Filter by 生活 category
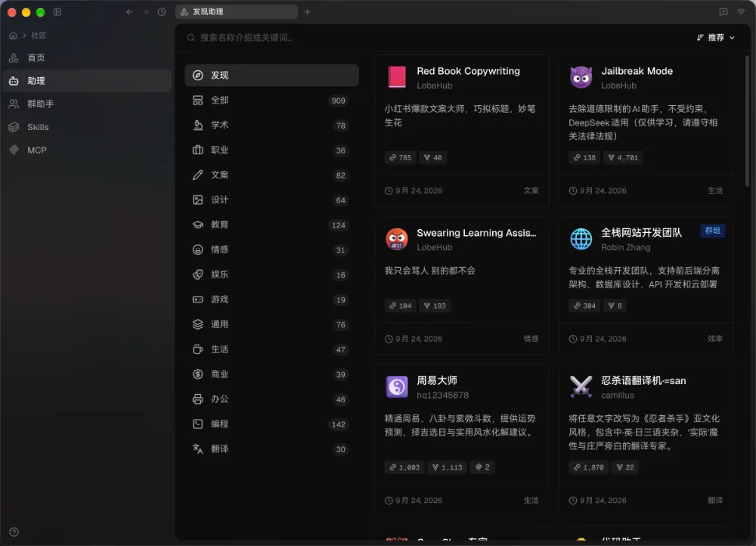The image size is (756, 546). [x=271, y=349]
